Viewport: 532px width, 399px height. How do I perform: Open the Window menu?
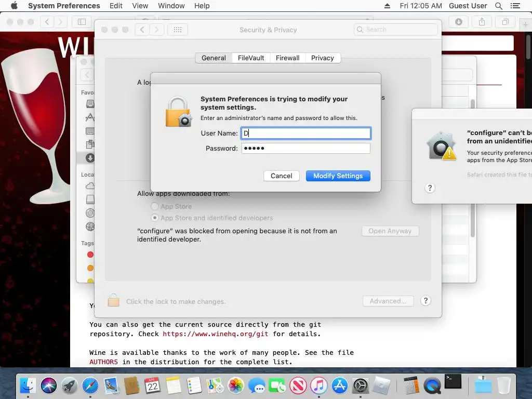point(171,6)
